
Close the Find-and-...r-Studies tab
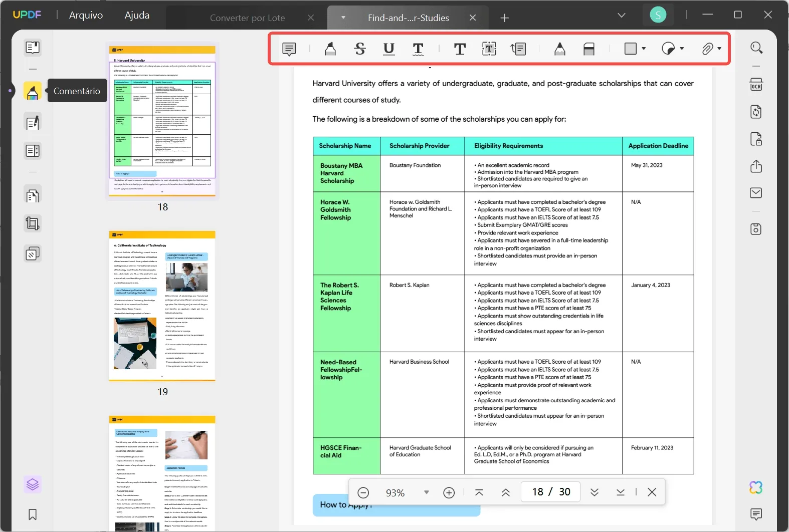click(x=473, y=18)
